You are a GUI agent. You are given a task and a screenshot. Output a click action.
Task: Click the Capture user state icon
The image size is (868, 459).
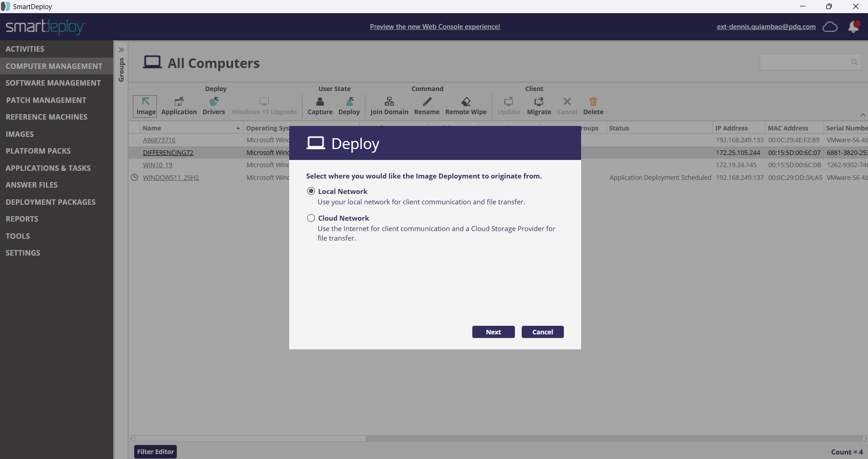(320, 102)
